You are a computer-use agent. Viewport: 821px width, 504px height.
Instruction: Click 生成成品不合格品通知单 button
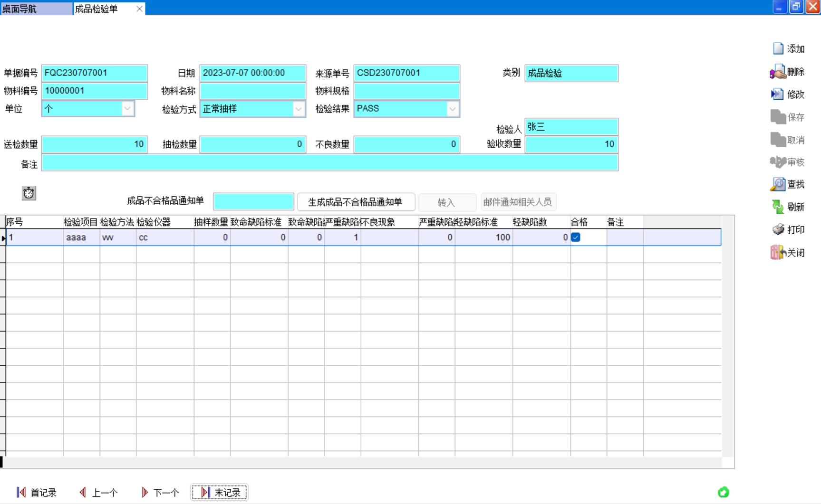pyautogui.click(x=356, y=202)
